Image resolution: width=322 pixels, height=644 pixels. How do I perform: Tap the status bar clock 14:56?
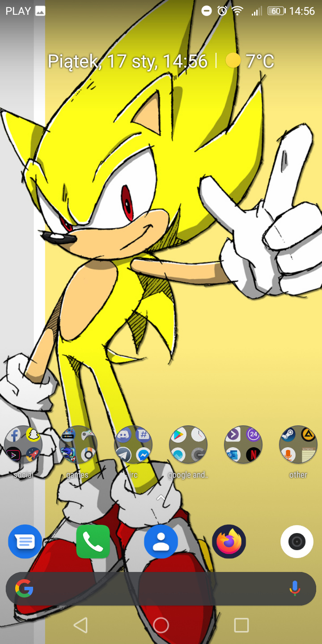[x=302, y=11]
